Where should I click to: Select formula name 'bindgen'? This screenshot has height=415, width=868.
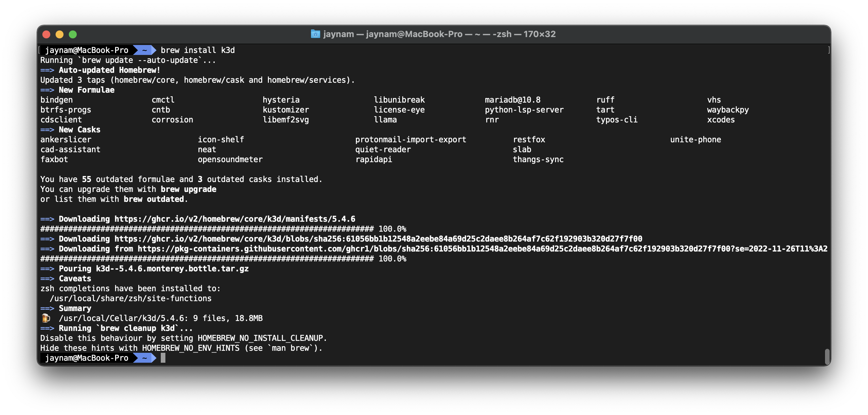coord(57,100)
